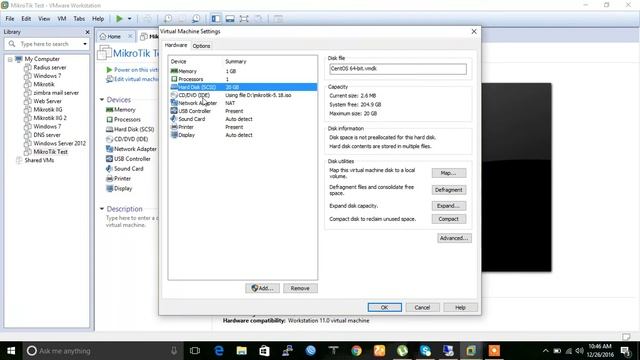Click the Map... disk utility button
Image resolution: width=640 pixels, height=360 pixels.
click(x=449, y=173)
